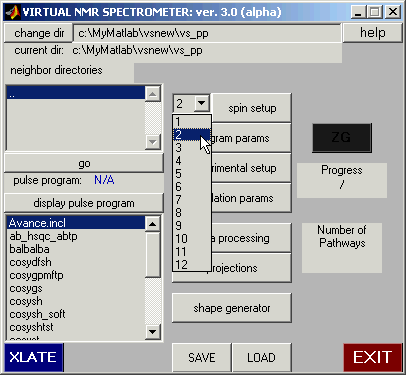Click the program params button

pos(252,138)
